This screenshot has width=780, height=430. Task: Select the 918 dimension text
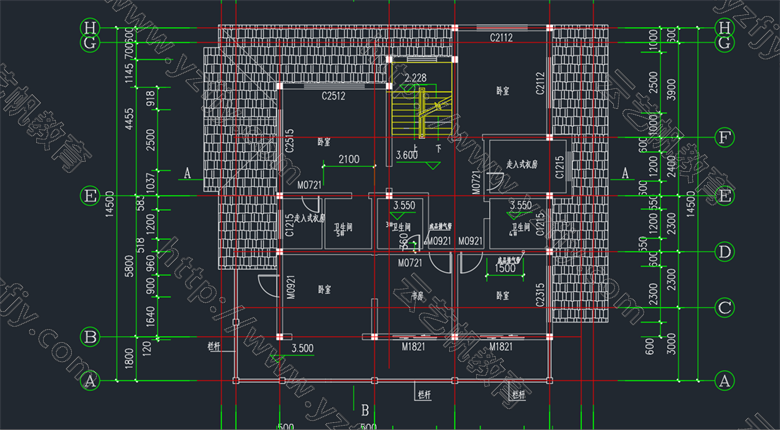pos(150,99)
